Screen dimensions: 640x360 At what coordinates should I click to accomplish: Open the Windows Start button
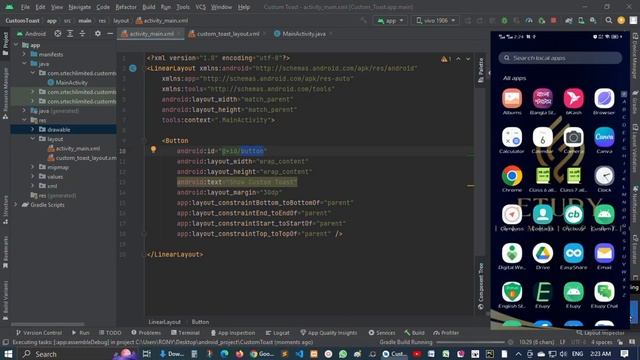click(8, 353)
